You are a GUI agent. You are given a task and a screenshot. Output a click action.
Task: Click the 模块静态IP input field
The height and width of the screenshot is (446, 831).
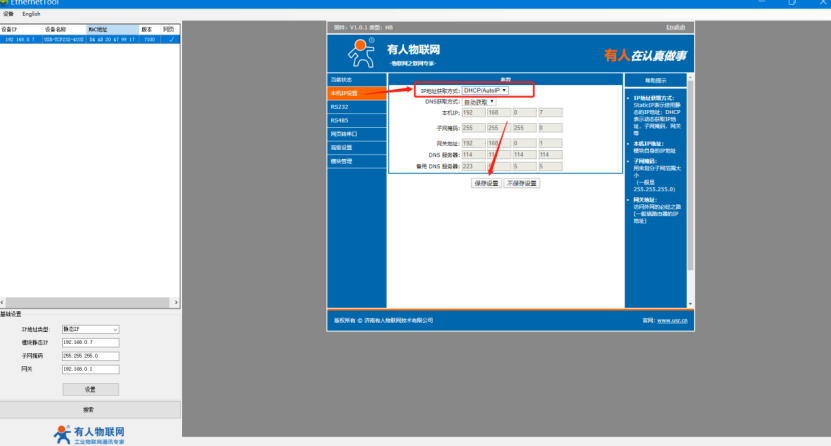[x=90, y=342]
